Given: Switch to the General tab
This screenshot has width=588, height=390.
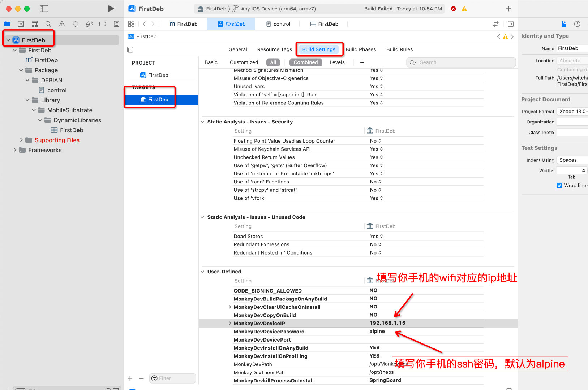Looking at the screenshot, I should 238,49.
